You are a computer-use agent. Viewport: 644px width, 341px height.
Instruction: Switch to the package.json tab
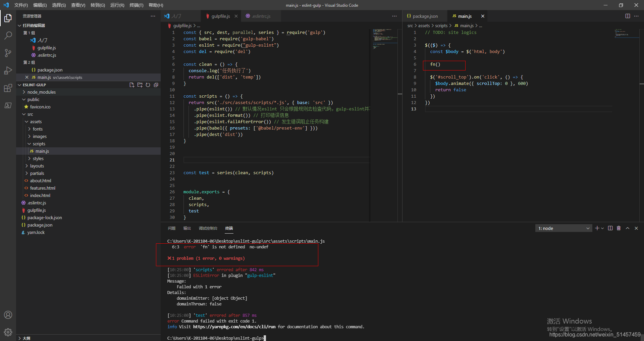[425, 16]
